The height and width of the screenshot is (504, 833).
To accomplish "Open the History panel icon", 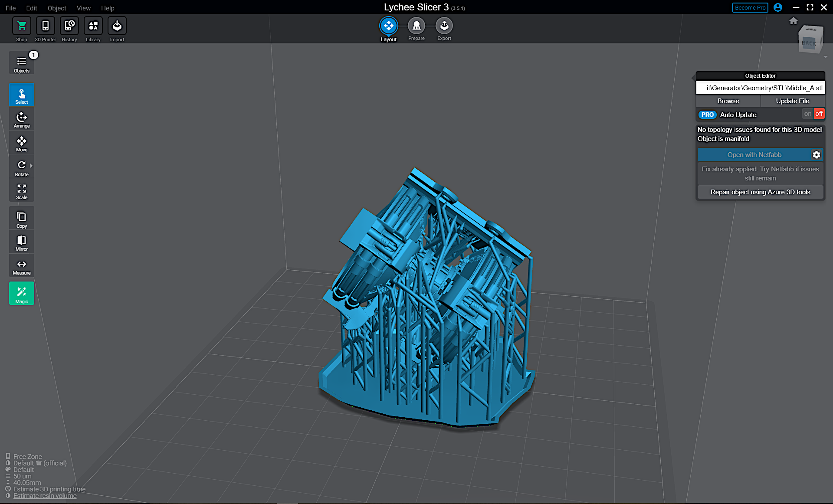I will coord(69,26).
